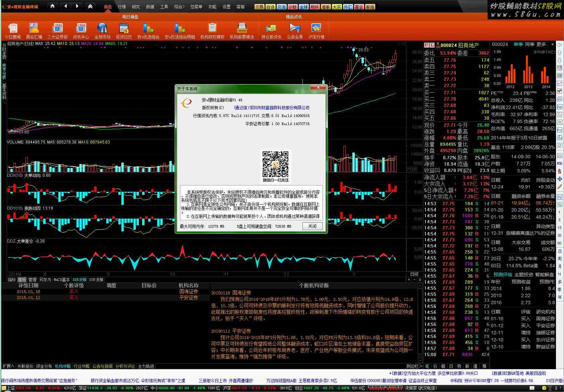The image size is (564, 392).
Task: Close the 关于本系统 dialog with X
Action: [318, 87]
